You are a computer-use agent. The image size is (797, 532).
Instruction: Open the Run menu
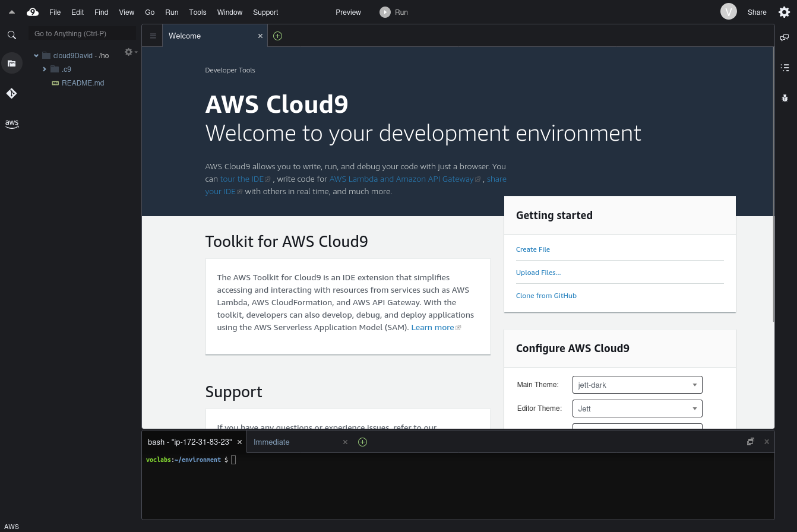pyautogui.click(x=172, y=12)
